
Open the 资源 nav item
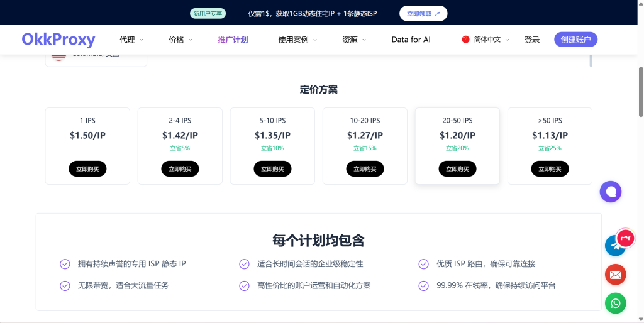pyautogui.click(x=350, y=40)
